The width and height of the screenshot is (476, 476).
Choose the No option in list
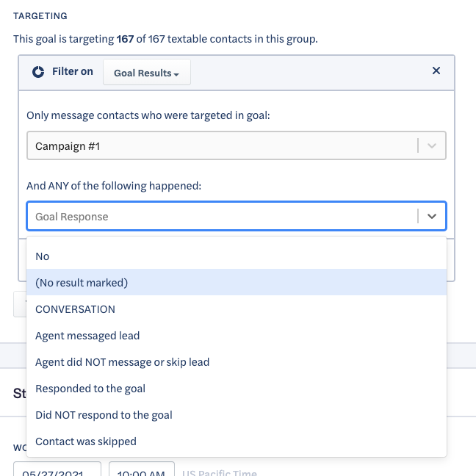237,256
